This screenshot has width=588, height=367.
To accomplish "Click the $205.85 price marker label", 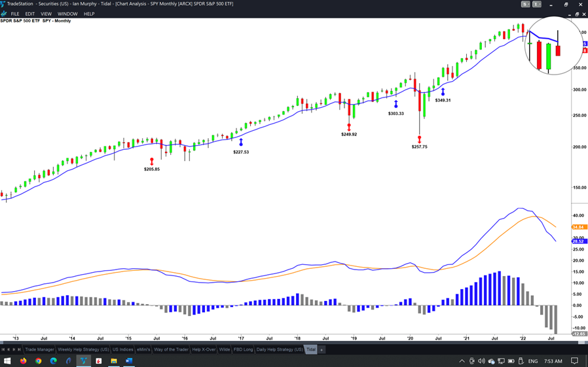I will [x=152, y=169].
